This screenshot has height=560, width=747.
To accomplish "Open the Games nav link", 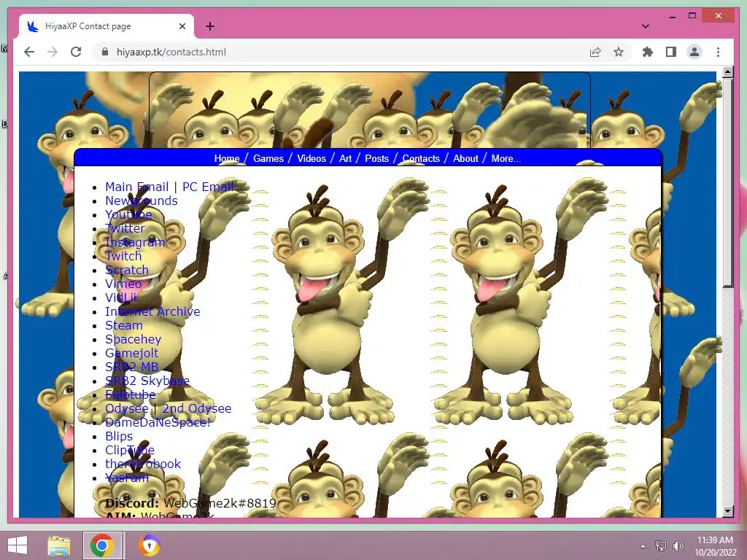I will (x=268, y=158).
